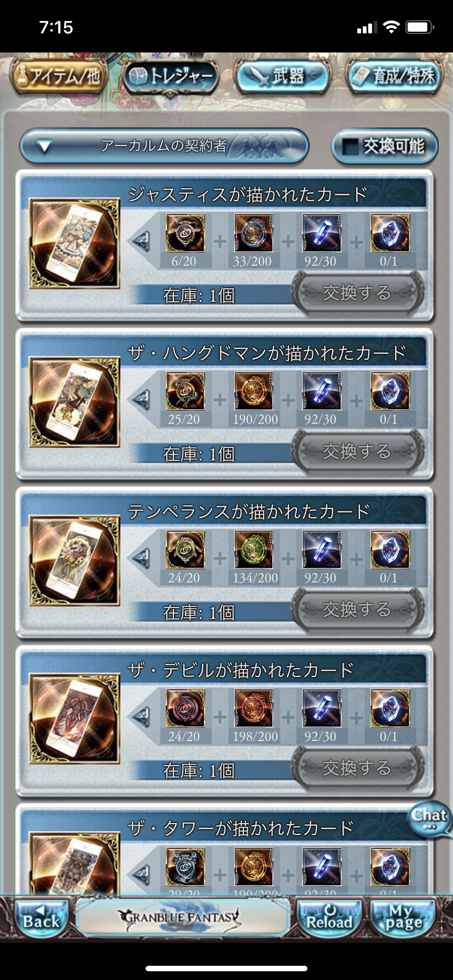Switch to the トレジャー tab
The image size is (453, 980).
(x=171, y=76)
